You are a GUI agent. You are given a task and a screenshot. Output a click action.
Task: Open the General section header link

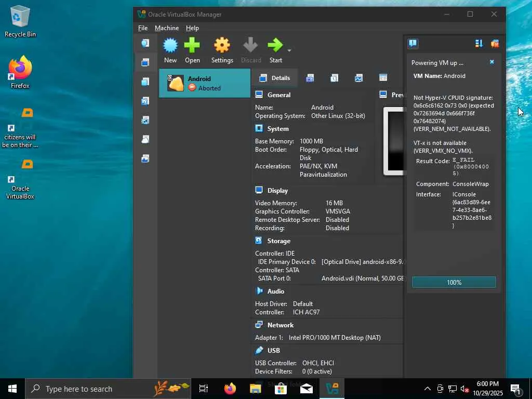pos(279,95)
